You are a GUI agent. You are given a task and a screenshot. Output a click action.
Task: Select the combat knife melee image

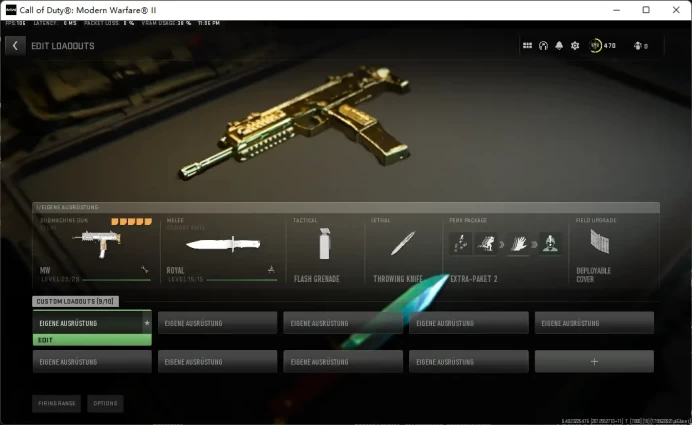click(x=223, y=244)
